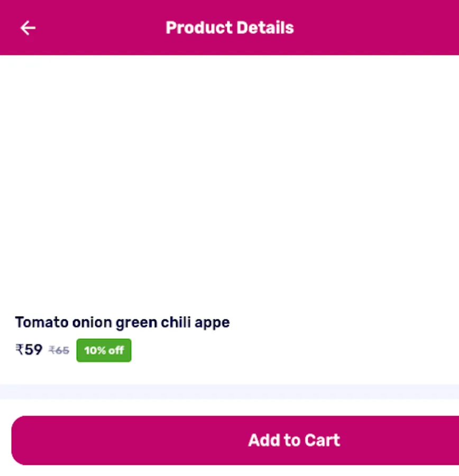
Task: Click the Product Details header title
Action: pos(229,28)
